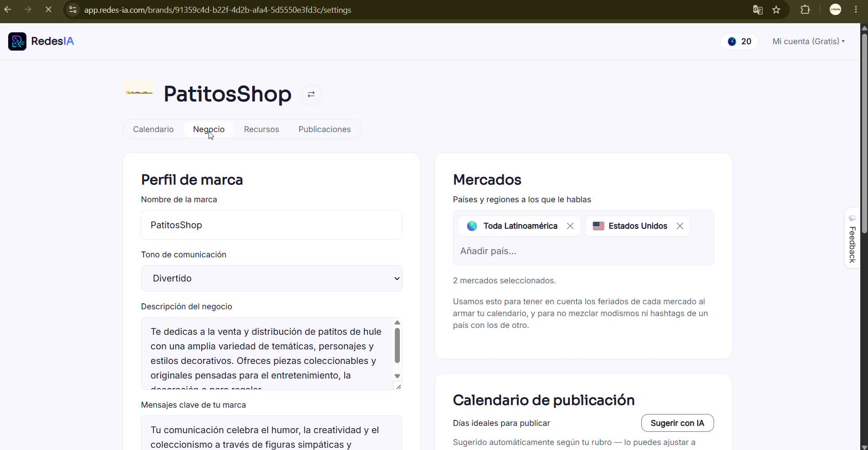The height and width of the screenshot is (450, 868).
Task: Click the Mercados section heading
Action: [x=487, y=179]
